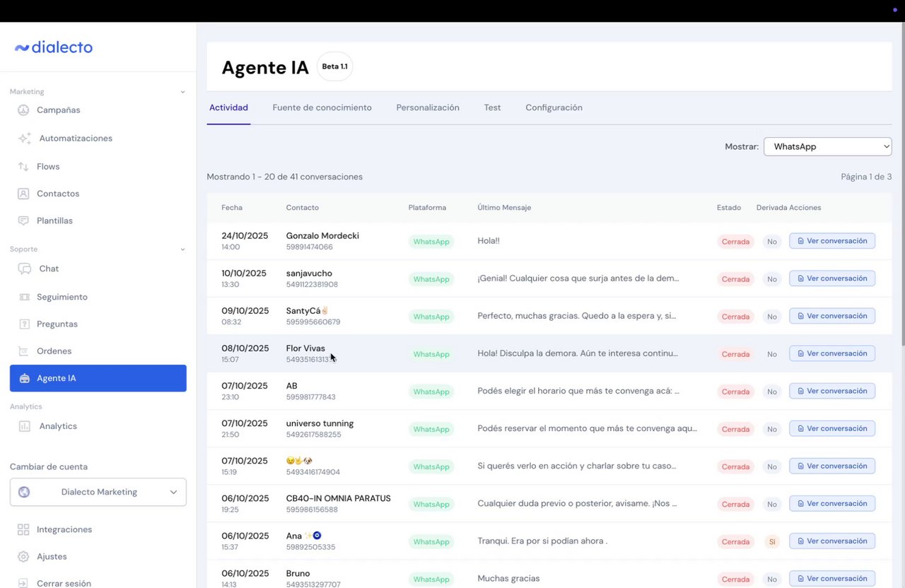Open the Configuración tab

(x=554, y=107)
